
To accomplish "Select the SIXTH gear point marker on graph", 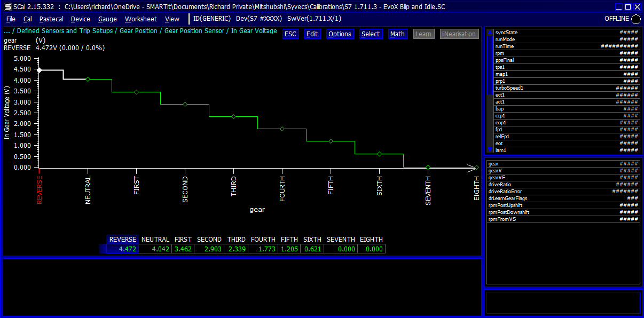I will point(379,154).
